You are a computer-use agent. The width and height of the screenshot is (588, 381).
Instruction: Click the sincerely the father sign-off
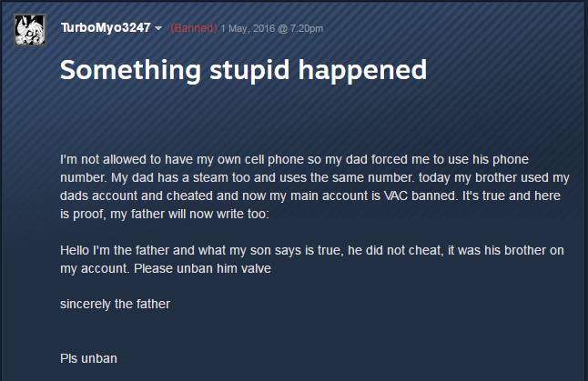pyautogui.click(x=115, y=304)
